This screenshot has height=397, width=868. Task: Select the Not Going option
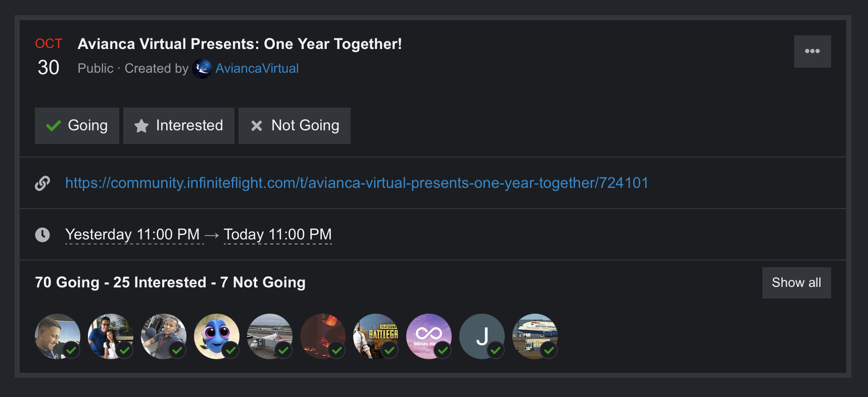(x=294, y=126)
